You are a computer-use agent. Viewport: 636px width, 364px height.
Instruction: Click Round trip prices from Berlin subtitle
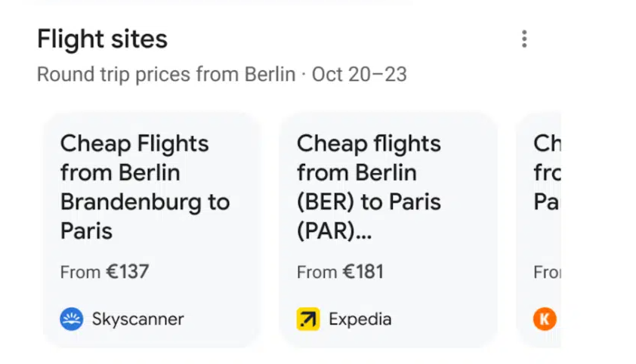pyautogui.click(x=166, y=74)
